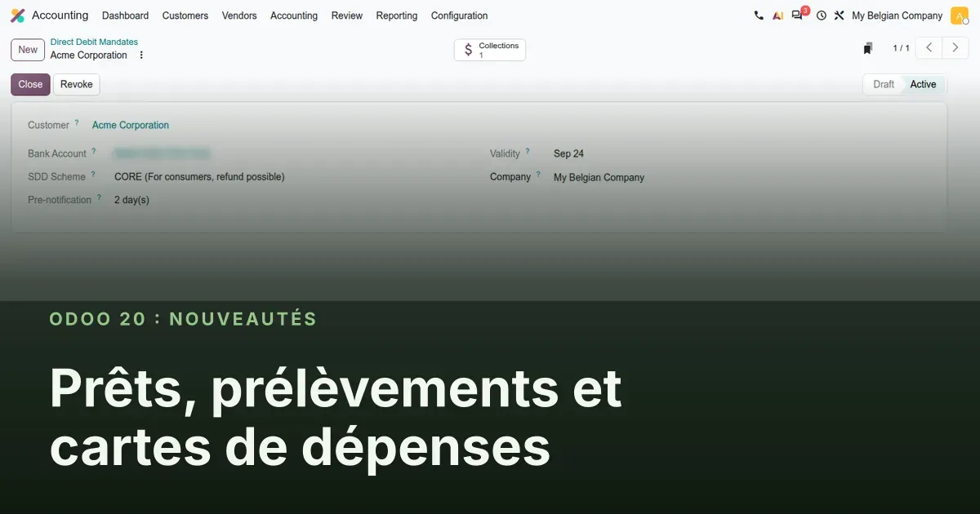This screenshot has height=514, width=980.
Task: Select the Active status stage
Action: [923, 84]
